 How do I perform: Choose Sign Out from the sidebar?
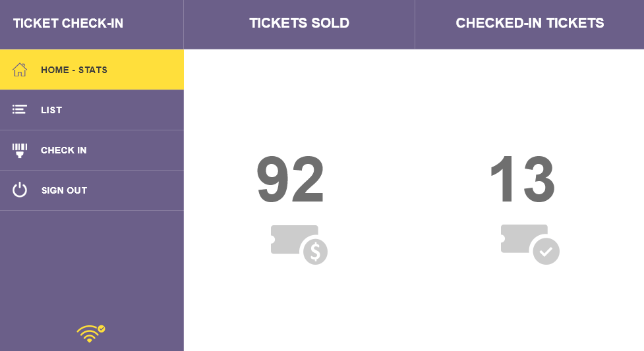(x=92, y=190)
